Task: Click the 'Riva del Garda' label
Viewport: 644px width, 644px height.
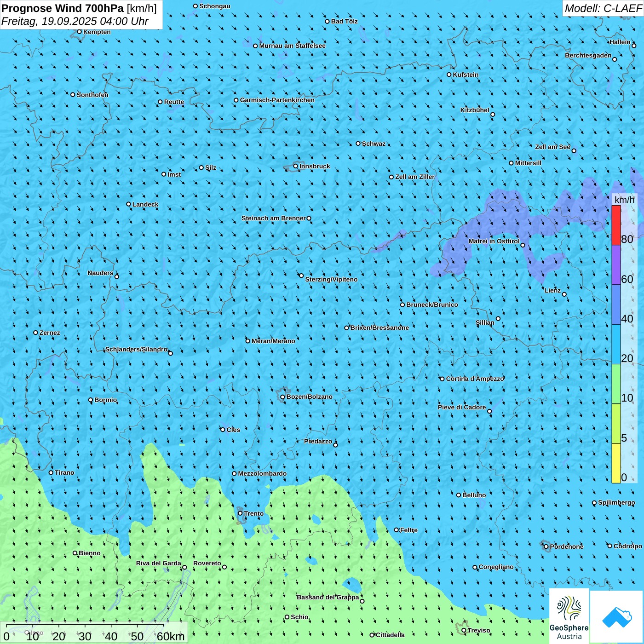Action: [159, 563]
